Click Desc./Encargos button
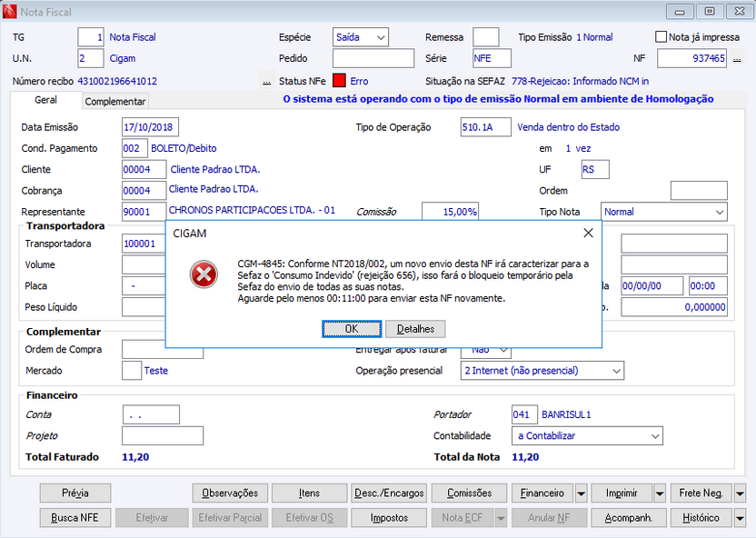The image size is (756, 538). (389, 493)
